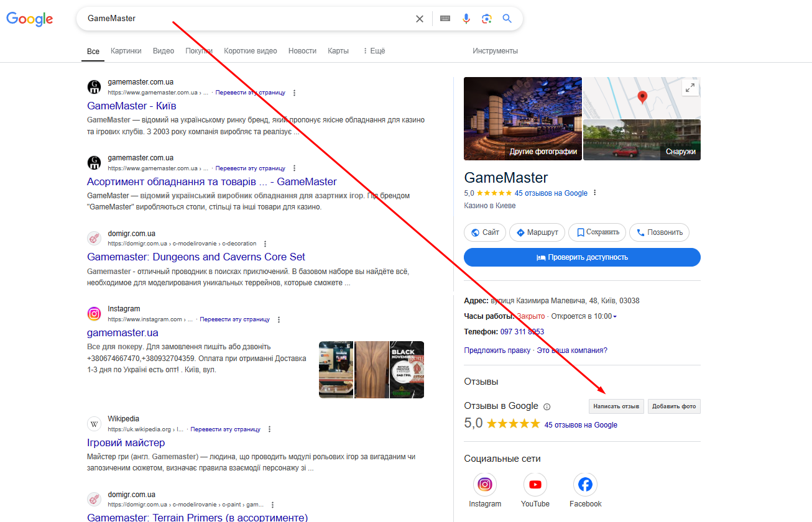Open gamemaster.ua Instagram result link
The height and width of the screenshot is (522, 812).
(x=122, y=332)
